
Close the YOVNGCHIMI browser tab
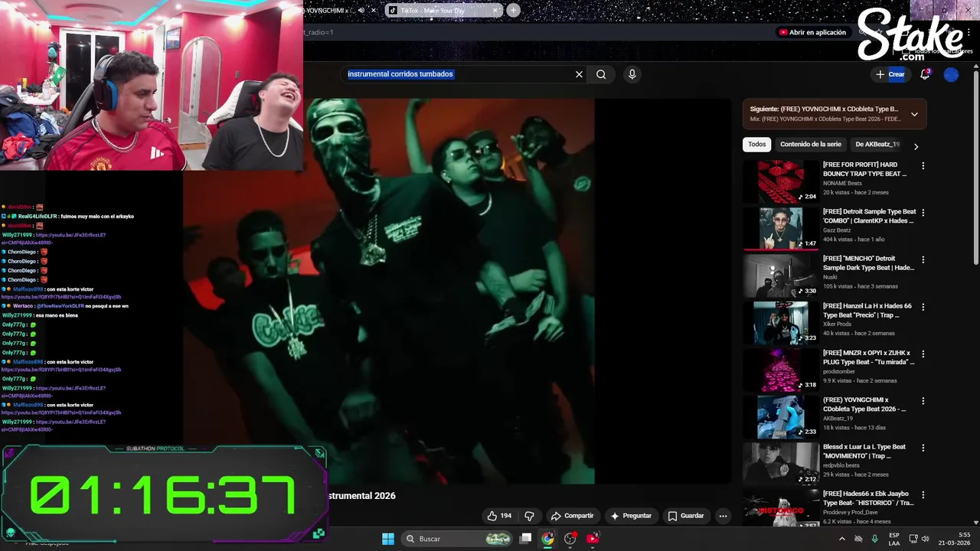373,10
